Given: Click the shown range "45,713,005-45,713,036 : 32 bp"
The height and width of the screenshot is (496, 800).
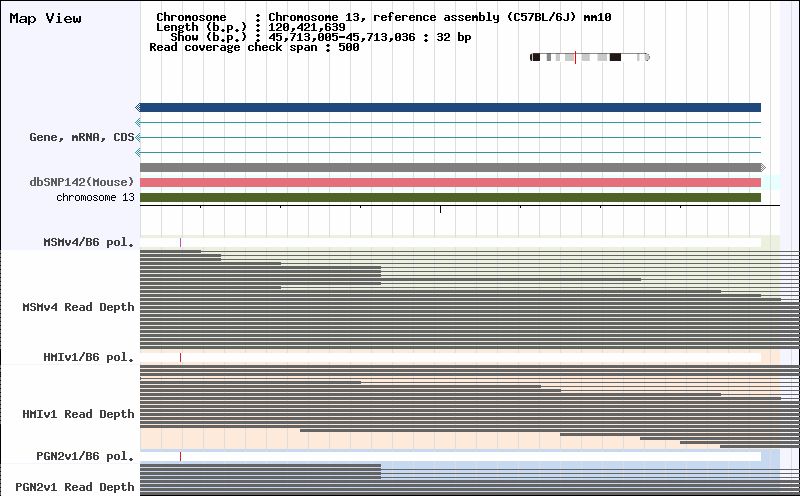Looking at the screenshot, I should click(x=369, y=37).
